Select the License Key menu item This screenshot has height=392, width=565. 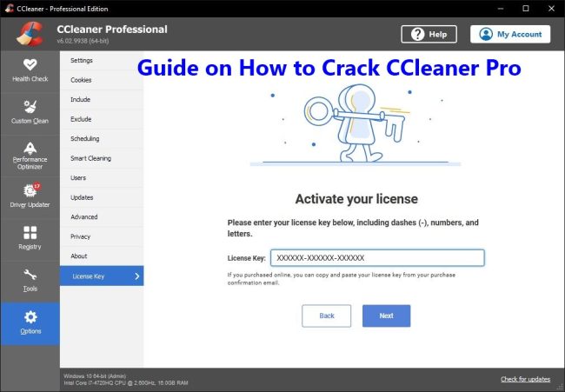(x=102, y=276)
